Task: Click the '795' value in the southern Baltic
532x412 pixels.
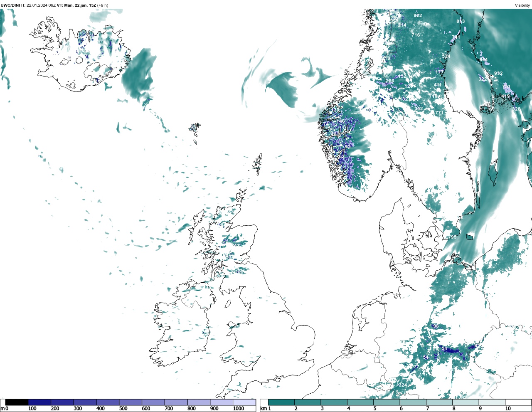Action: point(452,237)
